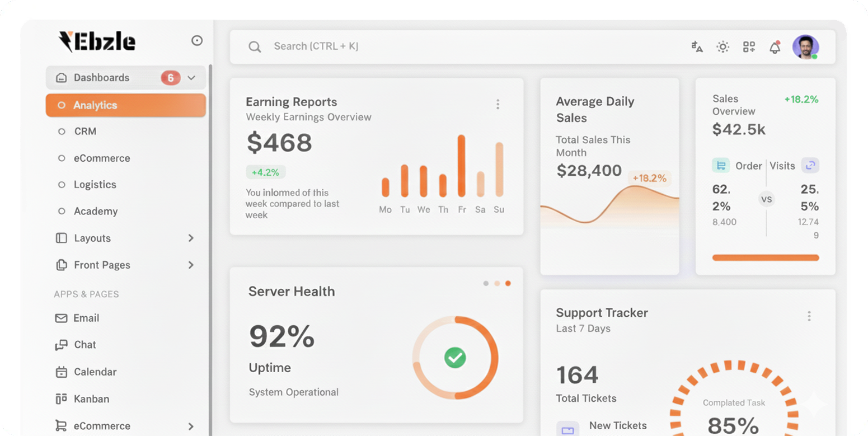868x436 pixels.
Task: Select the Academy radio item in sidebar
Action: 62,212
